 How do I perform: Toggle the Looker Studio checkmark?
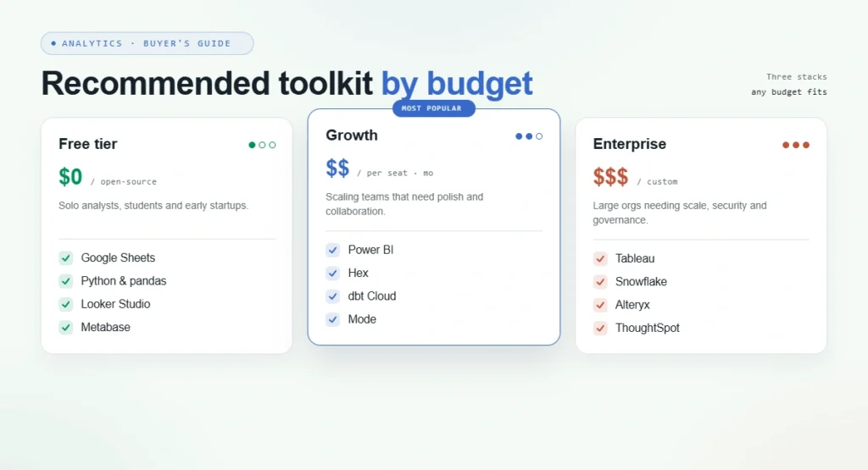[x=66, y=304]
